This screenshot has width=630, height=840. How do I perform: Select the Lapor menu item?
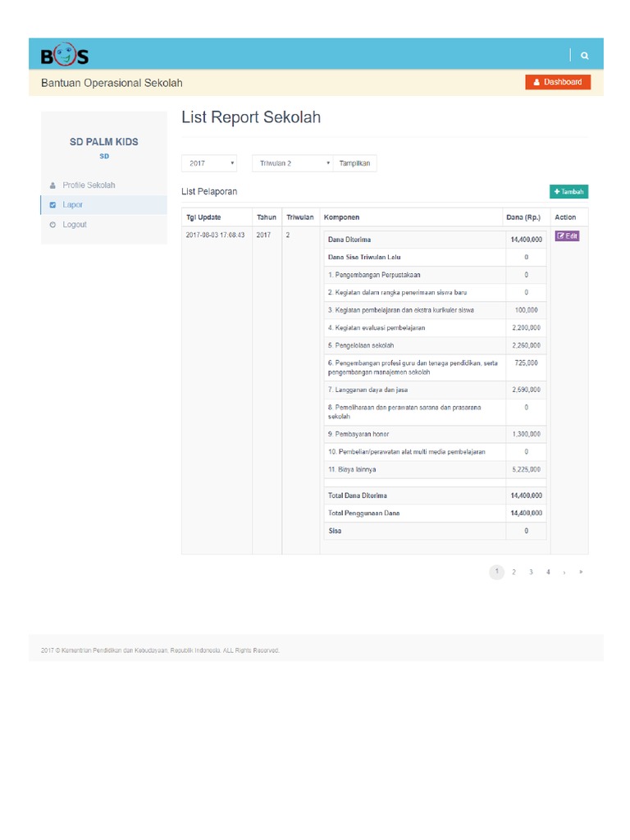[73, 205]
